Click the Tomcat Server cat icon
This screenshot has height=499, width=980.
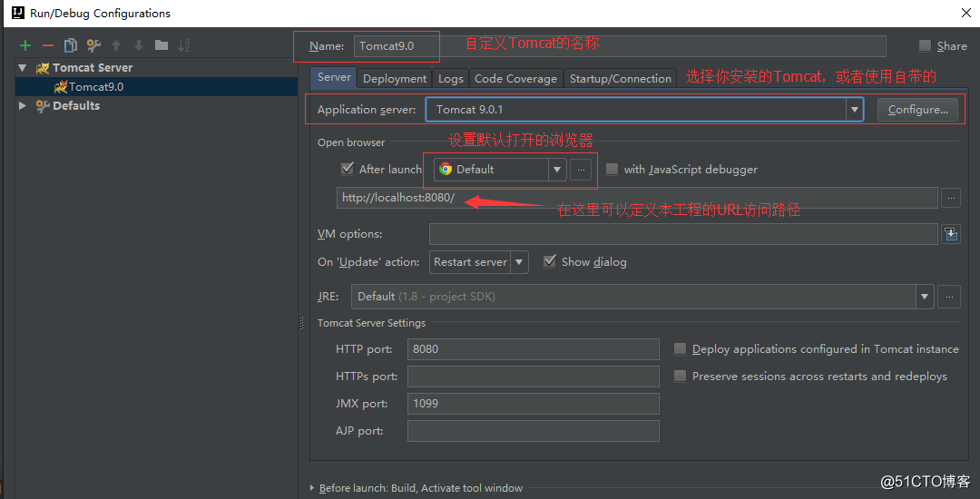click(x=44, y=68)
